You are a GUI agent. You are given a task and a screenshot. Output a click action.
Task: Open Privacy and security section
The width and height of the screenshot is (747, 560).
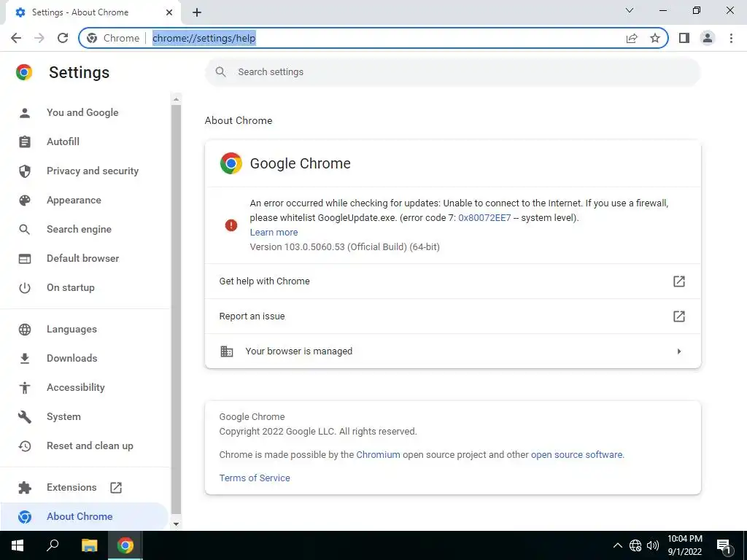coord(93,171)
